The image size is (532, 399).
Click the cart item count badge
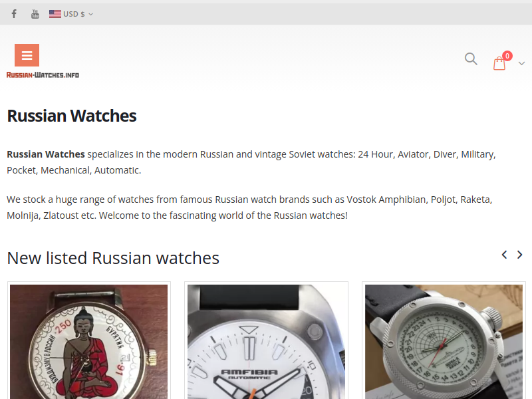[507, 56]
